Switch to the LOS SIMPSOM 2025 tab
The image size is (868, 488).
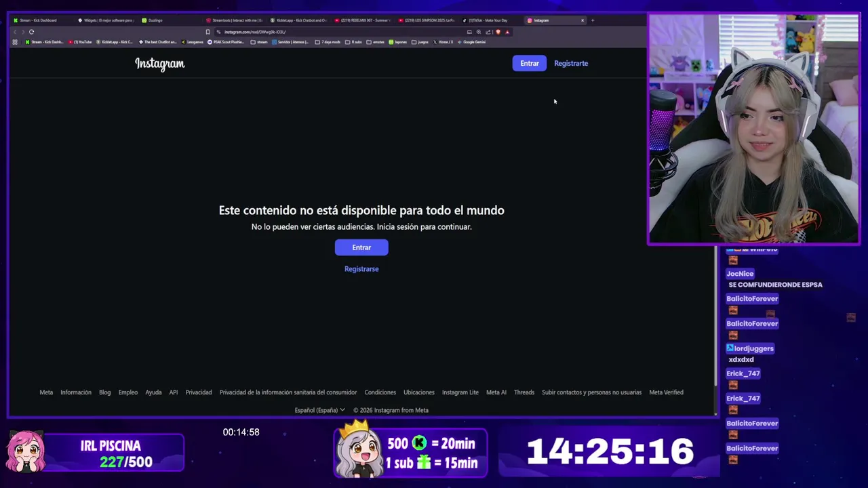pyautogui.click(x=427, y=20)
